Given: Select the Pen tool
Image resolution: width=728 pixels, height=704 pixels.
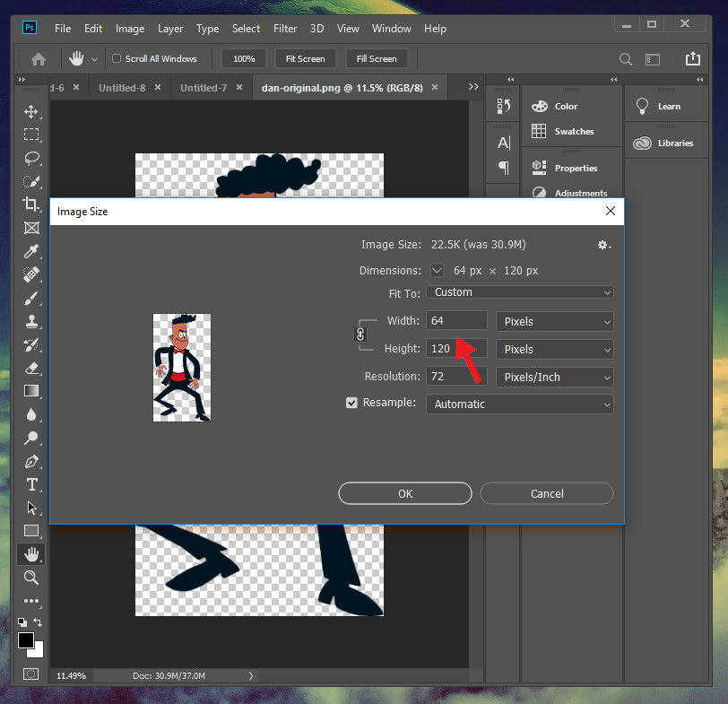Looking at the screenshot, I should (31, 461).
